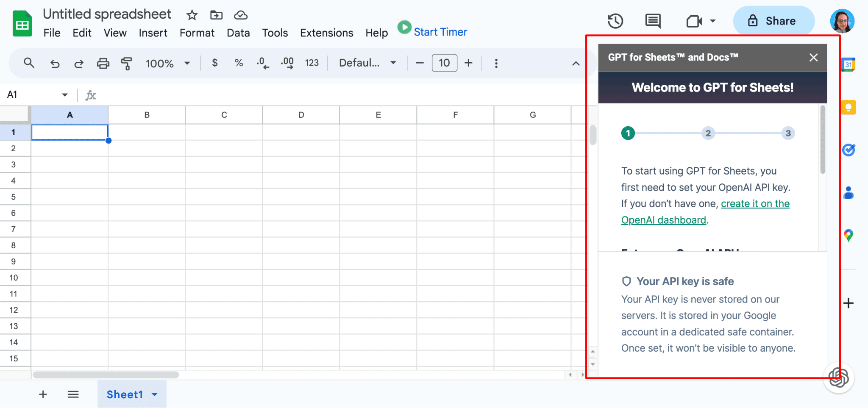Redo the last action

coord(79,64)
